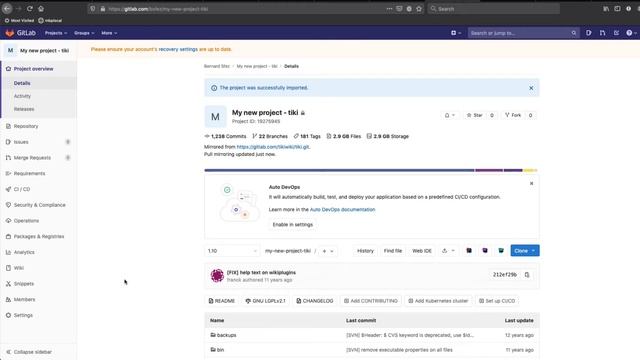Open Settings in the sidebar

tap(23, 315)
